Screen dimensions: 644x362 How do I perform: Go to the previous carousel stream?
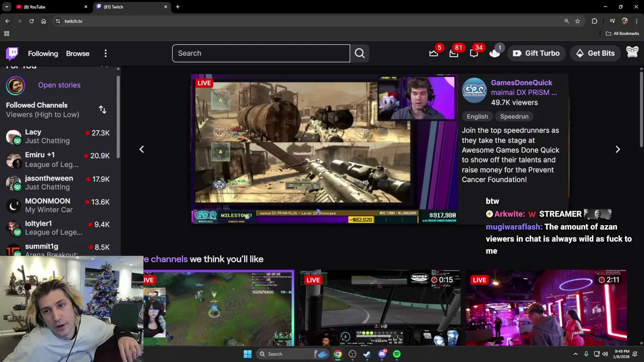141,149
